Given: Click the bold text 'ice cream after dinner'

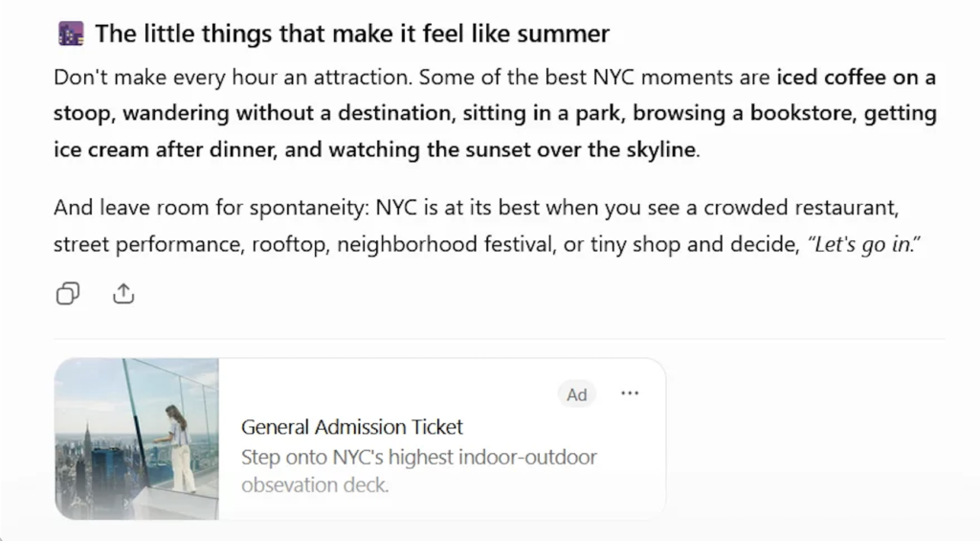Looking at the screenshot, I should click(163, 149).
